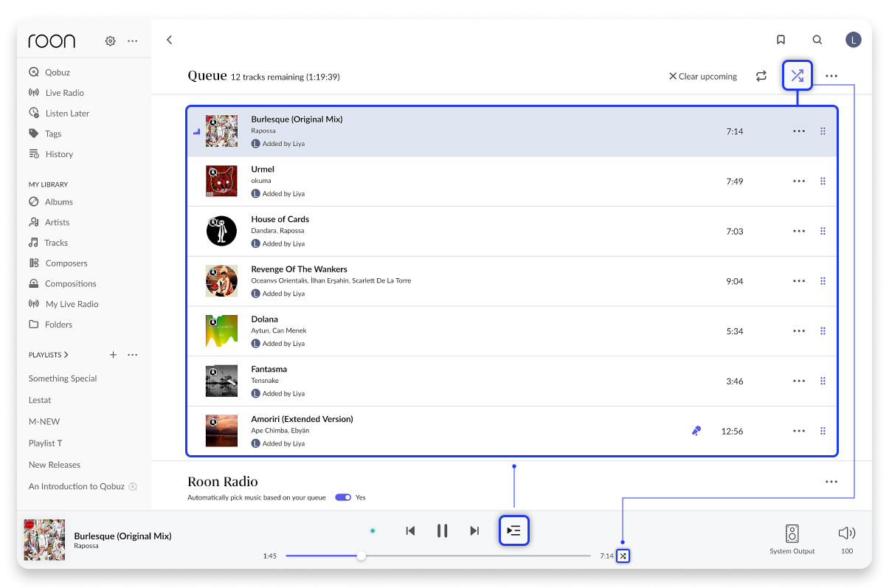Open the search magnifier icon
Viewport: 889px width, 588px height.
point(817,40)
